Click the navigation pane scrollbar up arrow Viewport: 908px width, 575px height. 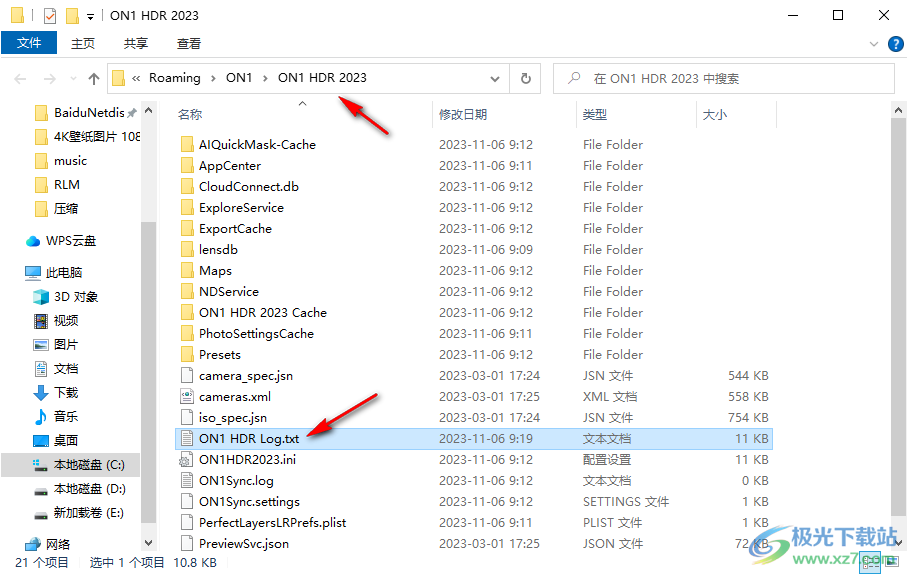149,110
